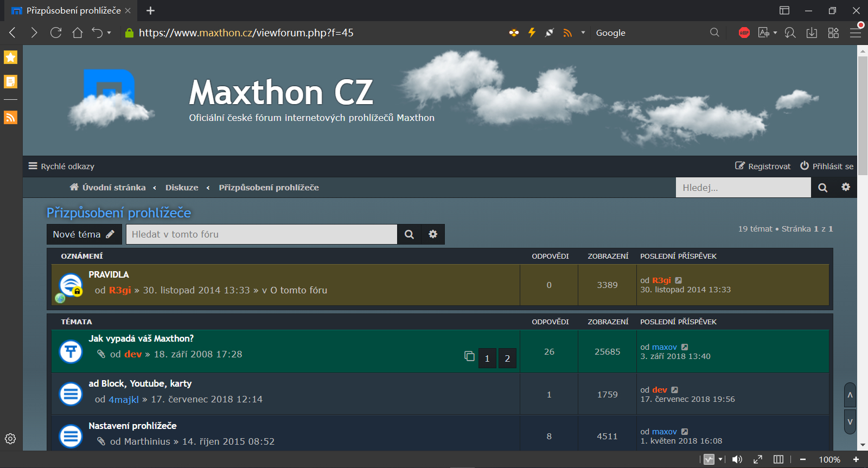Click the plug icon in address bar

pyautogui.click(x=550, y=33)
